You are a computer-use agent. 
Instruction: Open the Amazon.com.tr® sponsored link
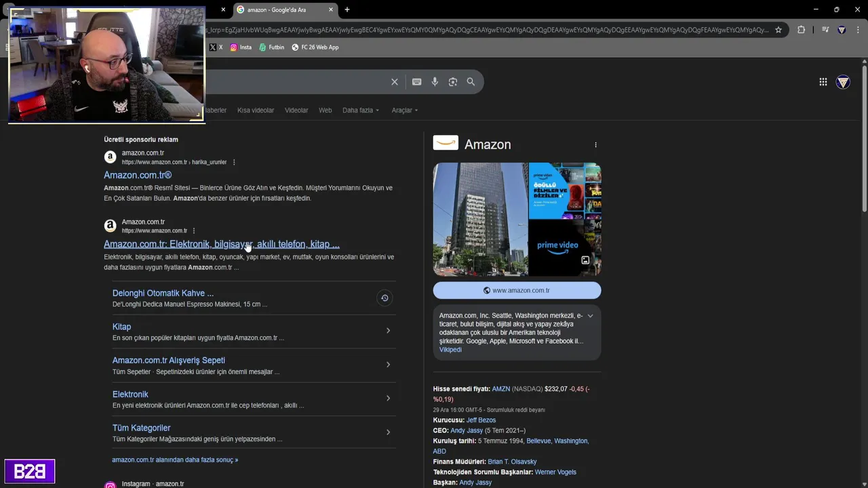click(x=138, y=176)
